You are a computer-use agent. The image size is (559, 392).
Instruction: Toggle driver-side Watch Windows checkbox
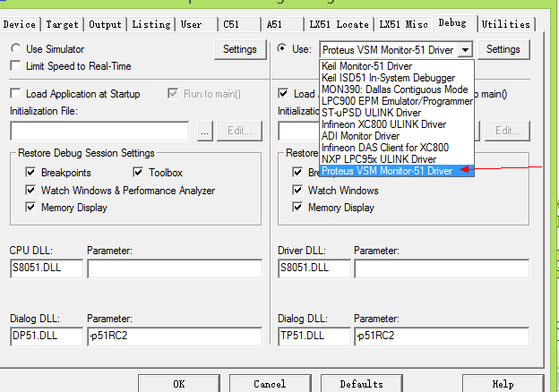tap(297, 190)
